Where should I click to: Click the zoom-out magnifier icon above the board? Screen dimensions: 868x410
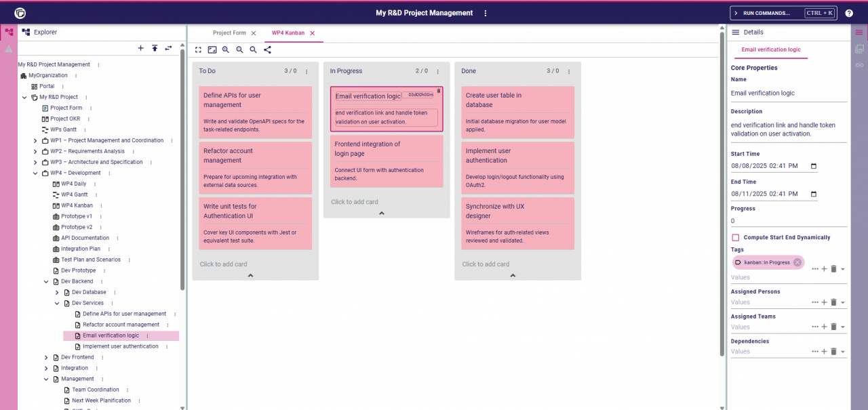tap(239, 49)
